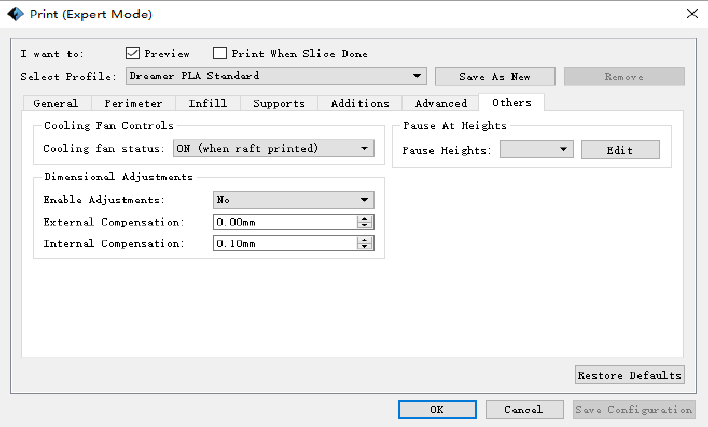The image size is (708, 427).
Task: Switch to the Additions tab
Action: pos(360,103)
